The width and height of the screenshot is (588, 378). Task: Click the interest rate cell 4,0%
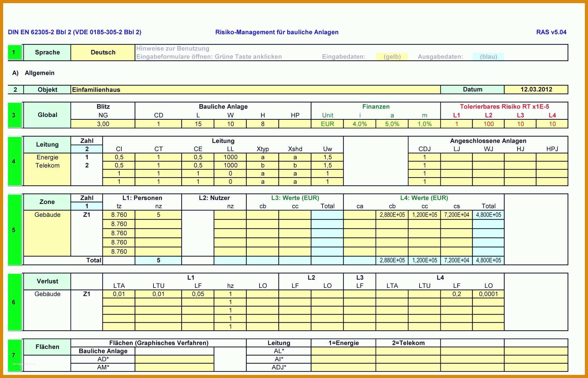coord(360,124)
